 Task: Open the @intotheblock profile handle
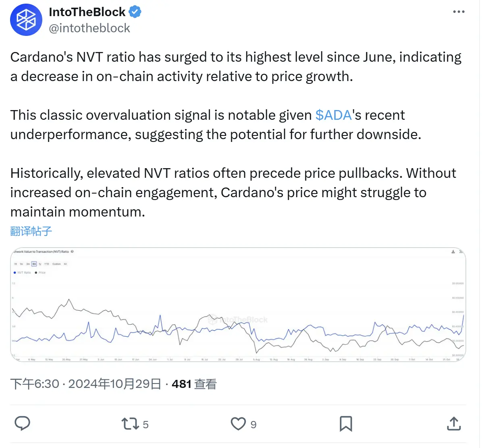[x=89, y=27]
